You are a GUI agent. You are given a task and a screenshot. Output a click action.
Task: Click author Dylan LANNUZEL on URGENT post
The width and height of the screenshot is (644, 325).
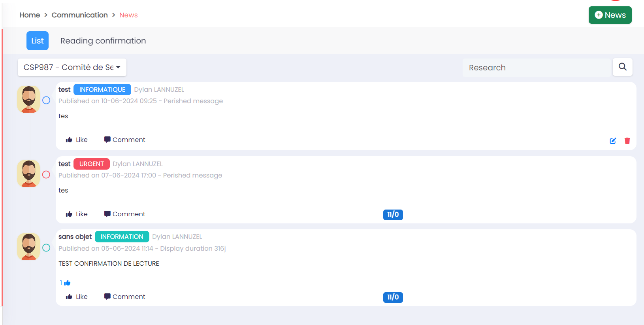point(137,164)
